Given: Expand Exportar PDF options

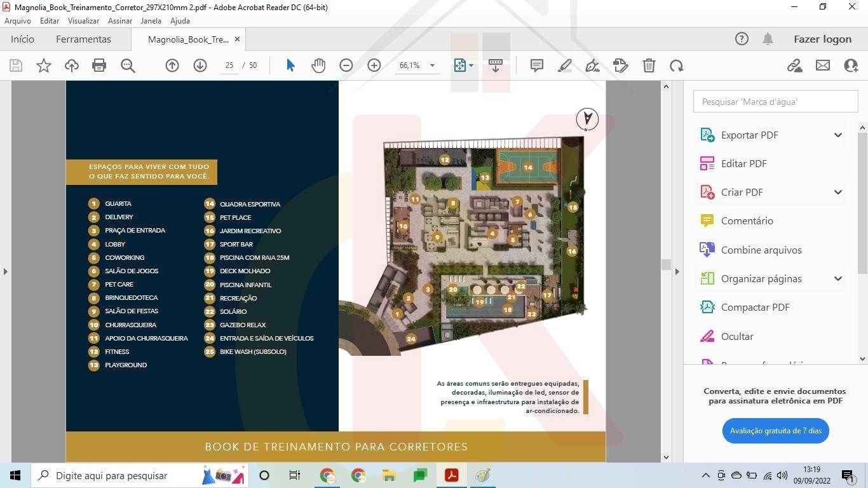Looking at the screenshot, I should [x=838, y=135].
